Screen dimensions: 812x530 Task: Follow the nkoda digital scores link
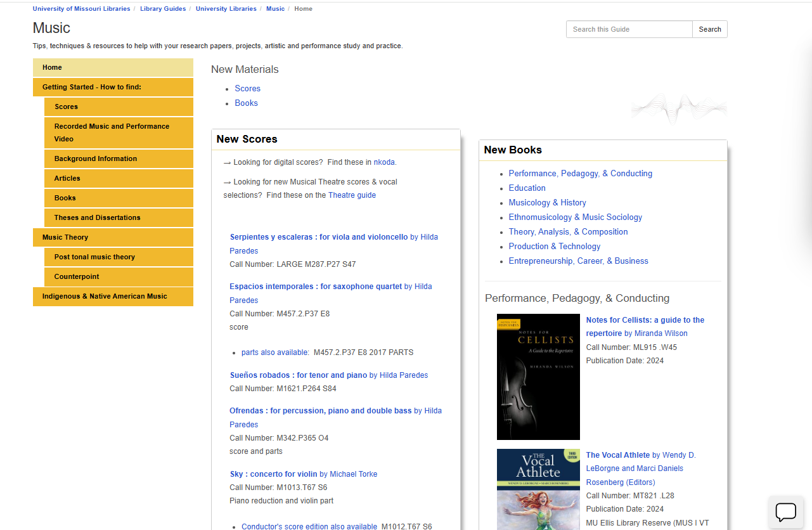point(384,162)
